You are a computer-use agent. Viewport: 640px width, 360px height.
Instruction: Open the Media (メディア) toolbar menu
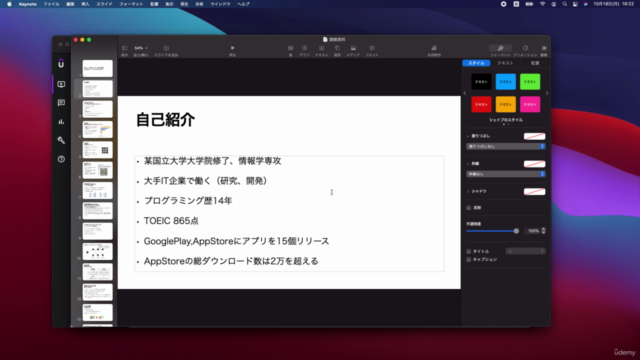pyautogui.click(x=353, y=48)
